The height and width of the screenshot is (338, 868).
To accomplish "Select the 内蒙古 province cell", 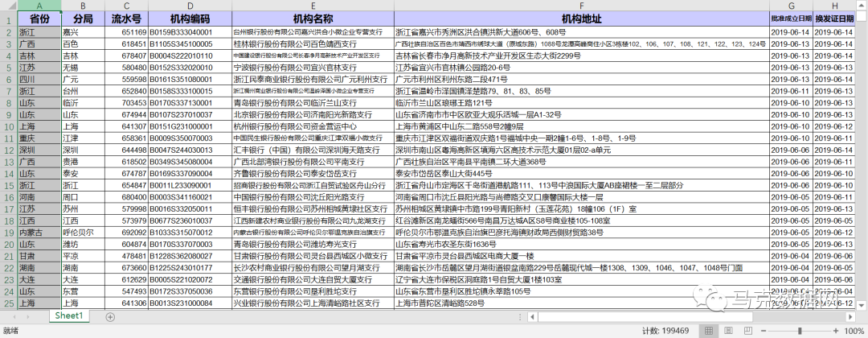I will [x=39, y=233].
